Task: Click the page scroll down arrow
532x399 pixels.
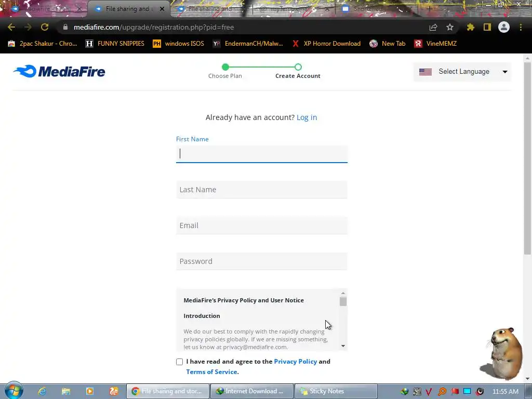Action: point(527,379)
